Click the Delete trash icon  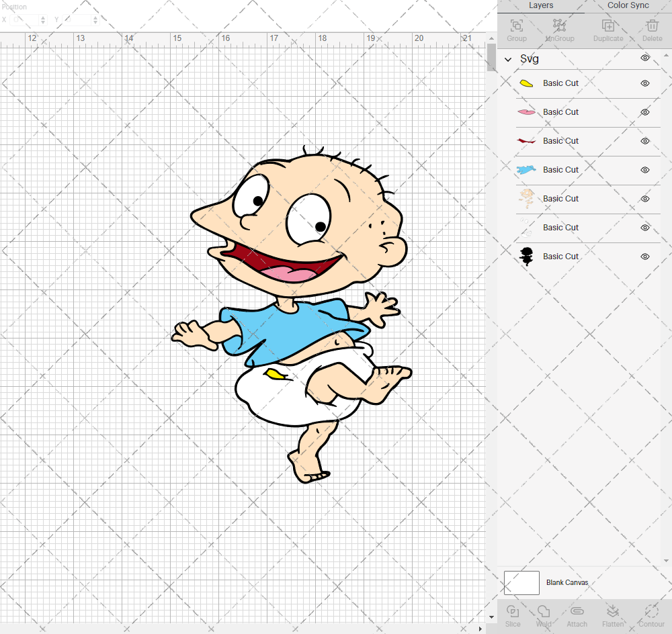click(653, 26)
